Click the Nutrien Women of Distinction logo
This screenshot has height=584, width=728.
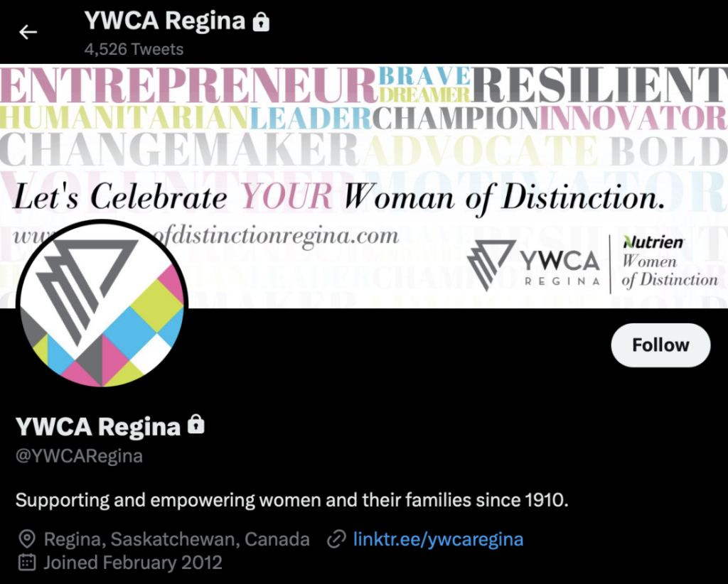click(x=670, y=262)
